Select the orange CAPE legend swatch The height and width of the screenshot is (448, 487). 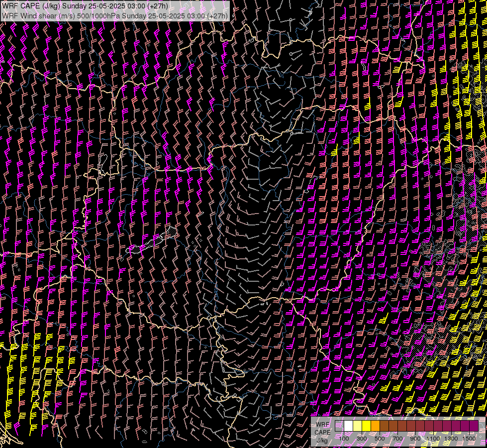[375, 426]
